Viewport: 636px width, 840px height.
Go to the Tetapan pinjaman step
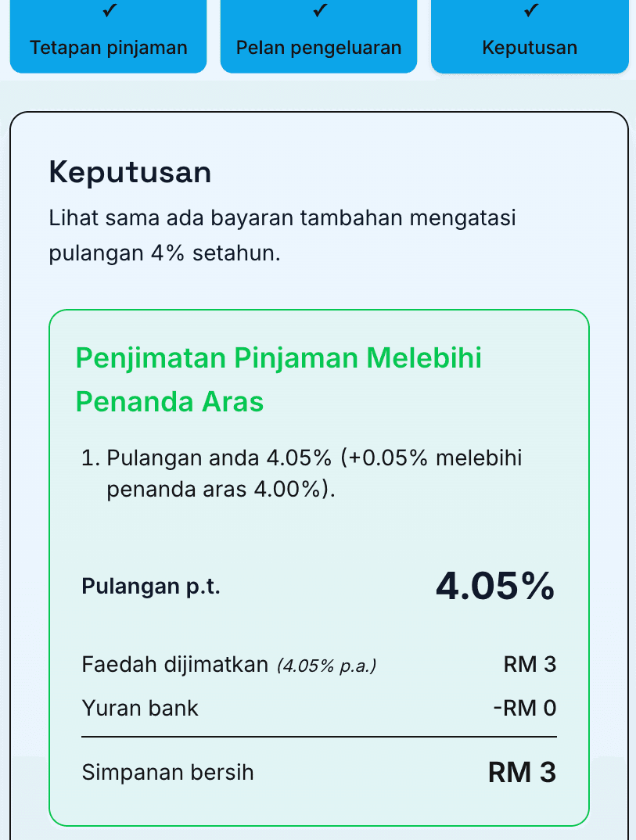coord(109,48)
